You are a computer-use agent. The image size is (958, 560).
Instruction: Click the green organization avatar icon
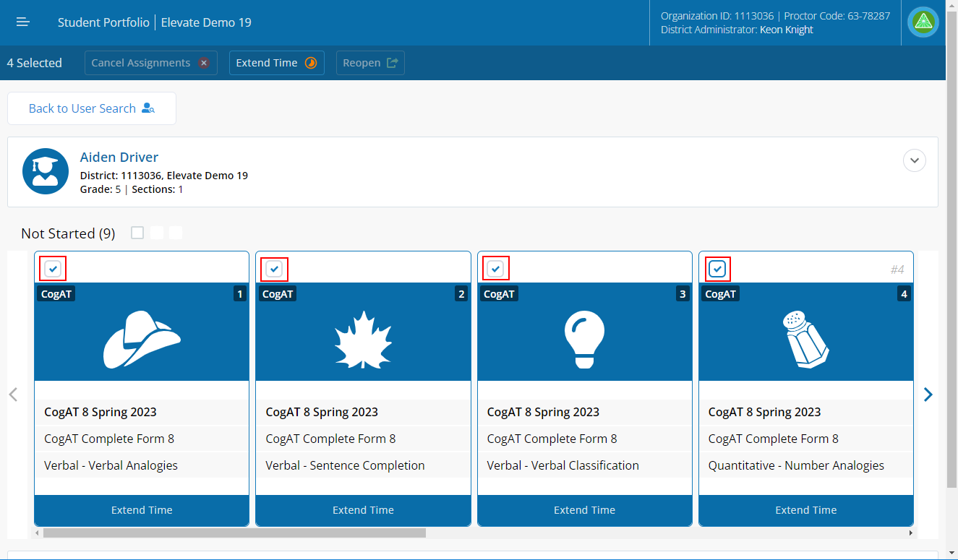923,22
